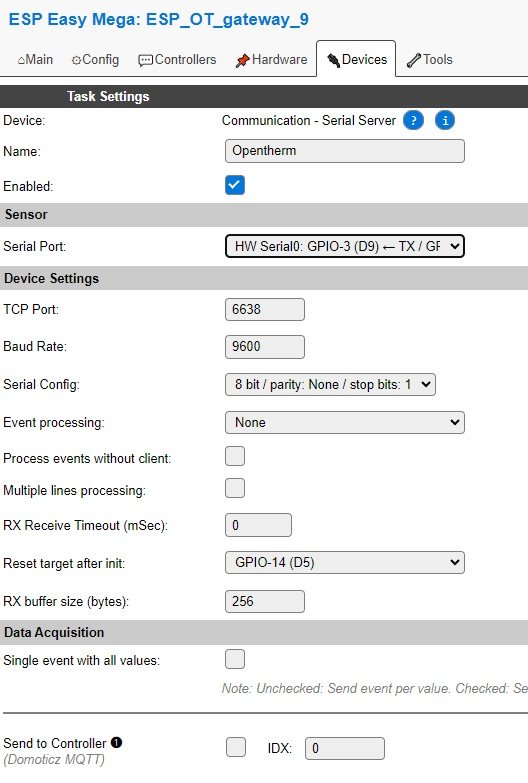
Task: Open Reset target after init dropdown
Action: tap(345, 563)
